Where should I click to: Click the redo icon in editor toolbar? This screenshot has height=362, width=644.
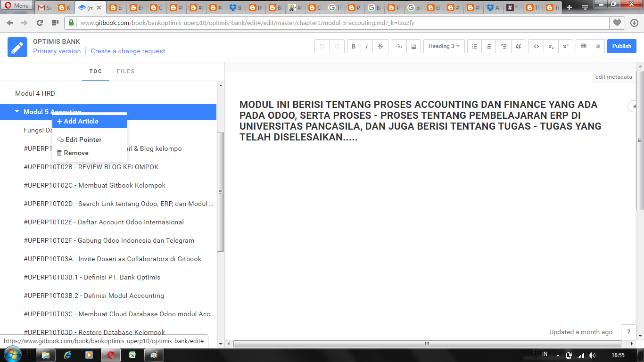tap(337, 46)
